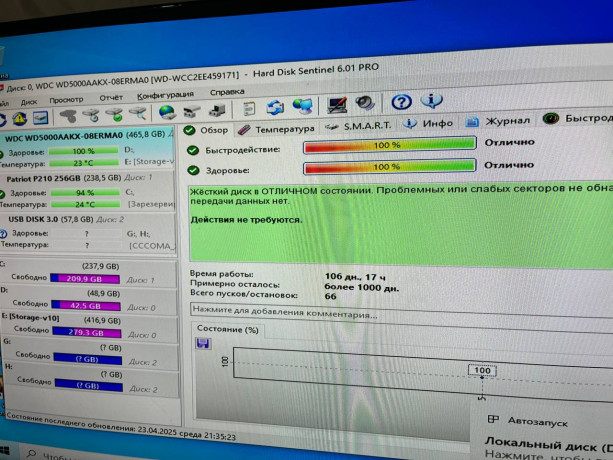Click the floppy save icon above the chart

click(203, 344)
